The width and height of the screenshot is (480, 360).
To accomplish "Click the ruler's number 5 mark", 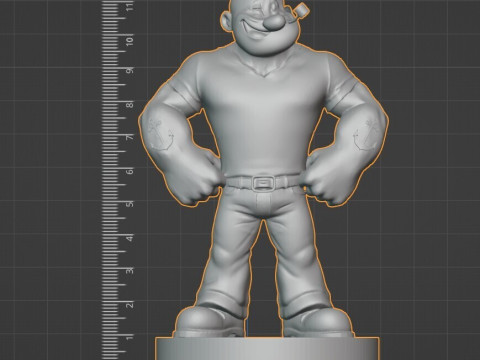I will click(x=130, y=204).
